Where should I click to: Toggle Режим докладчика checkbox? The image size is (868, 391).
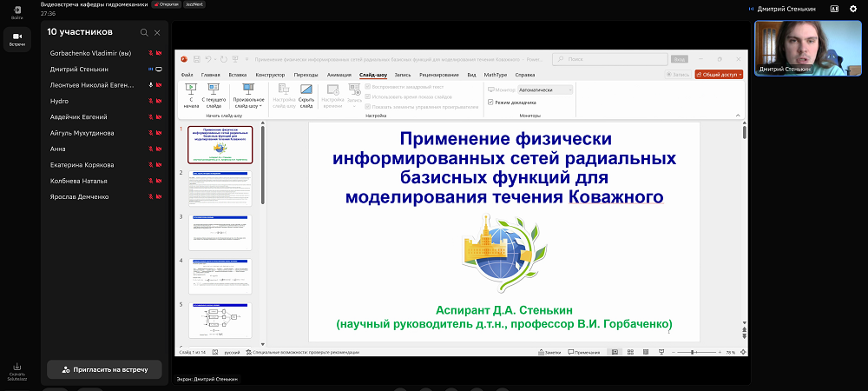point(491,102)
